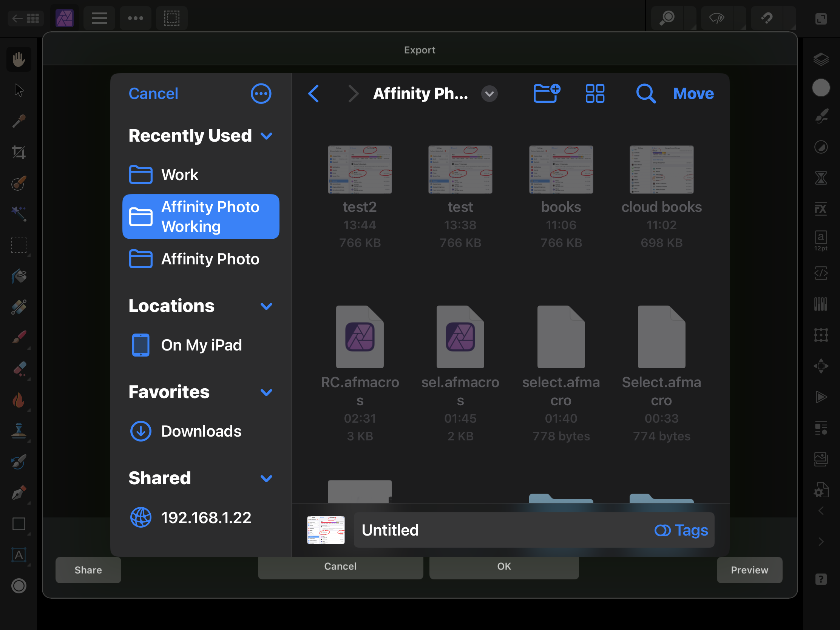Open the main color well circle

click(821, 88)
